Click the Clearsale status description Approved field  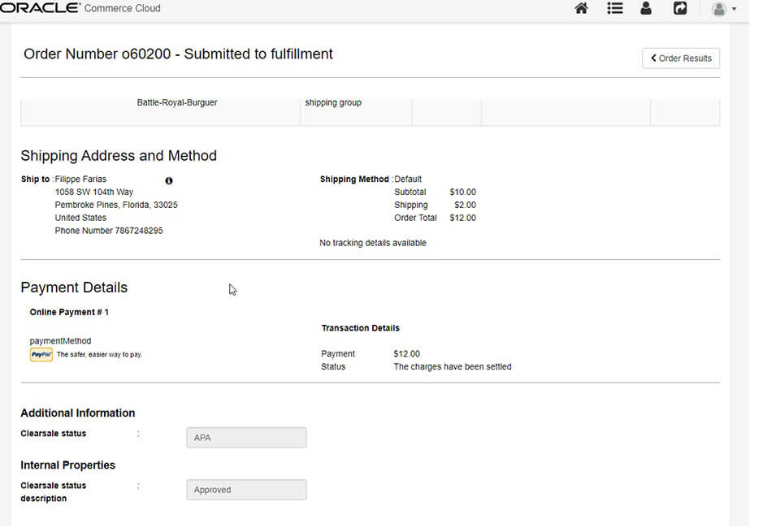[246, 490]
